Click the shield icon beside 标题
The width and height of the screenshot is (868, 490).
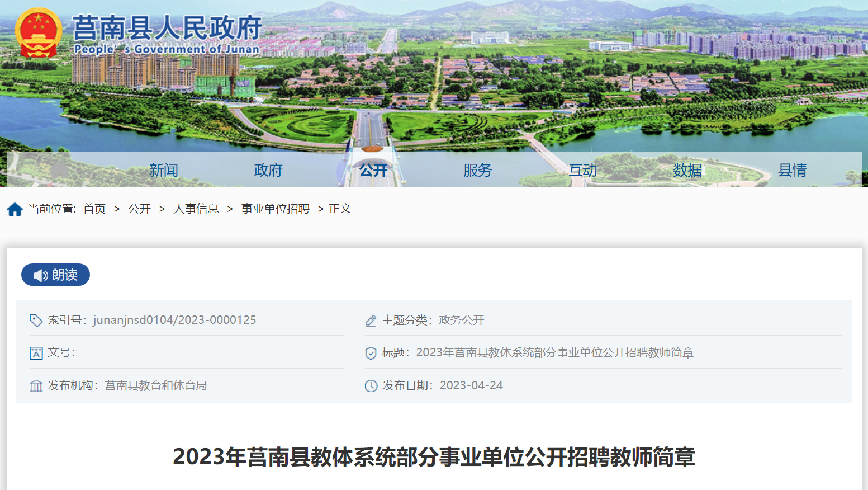(x=371, y=353)
